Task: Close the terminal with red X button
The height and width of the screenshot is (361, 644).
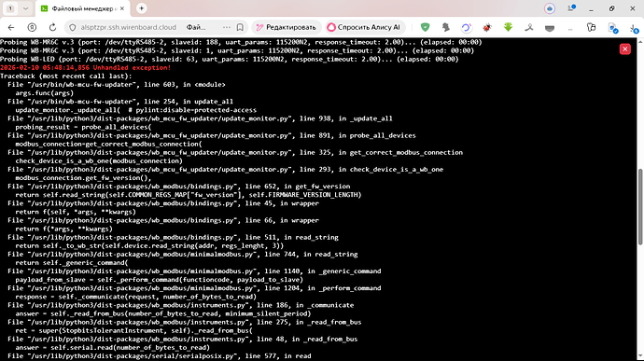Action: coord(624,49)
